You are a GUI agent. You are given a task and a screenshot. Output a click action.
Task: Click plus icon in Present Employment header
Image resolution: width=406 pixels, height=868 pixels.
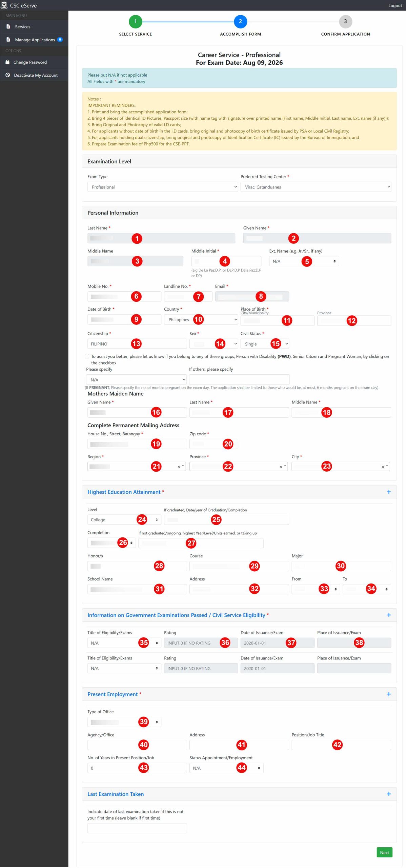point(389,694)
